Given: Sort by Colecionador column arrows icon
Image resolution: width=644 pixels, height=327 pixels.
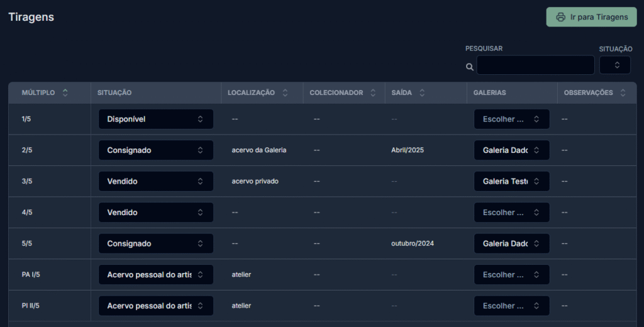Looking at the screenshot, I should tap(373, 92).
